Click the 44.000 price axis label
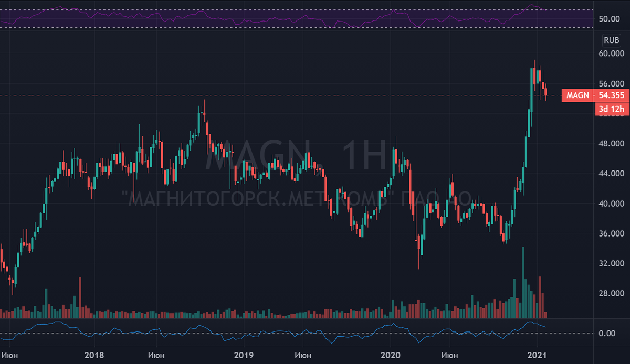The image size is (630, 364). coord(612,173)
